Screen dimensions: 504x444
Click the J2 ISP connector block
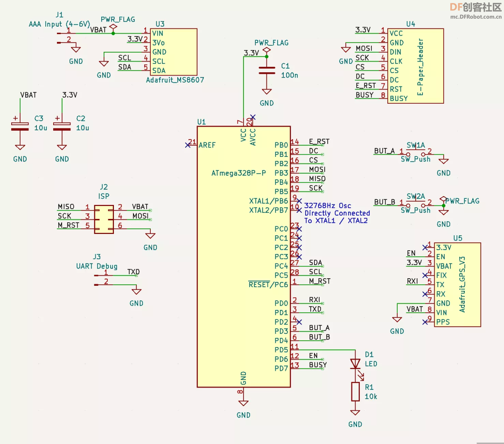pyautogui.click(x=104, y=219)
